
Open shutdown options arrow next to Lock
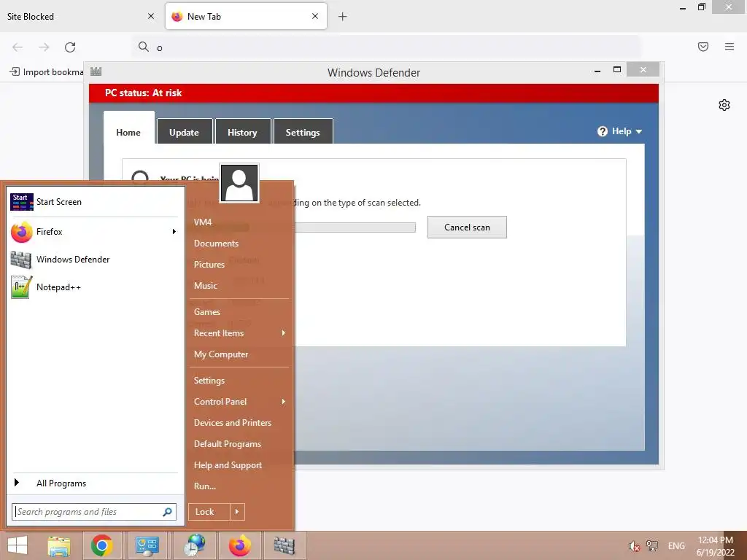pos(237,512)
